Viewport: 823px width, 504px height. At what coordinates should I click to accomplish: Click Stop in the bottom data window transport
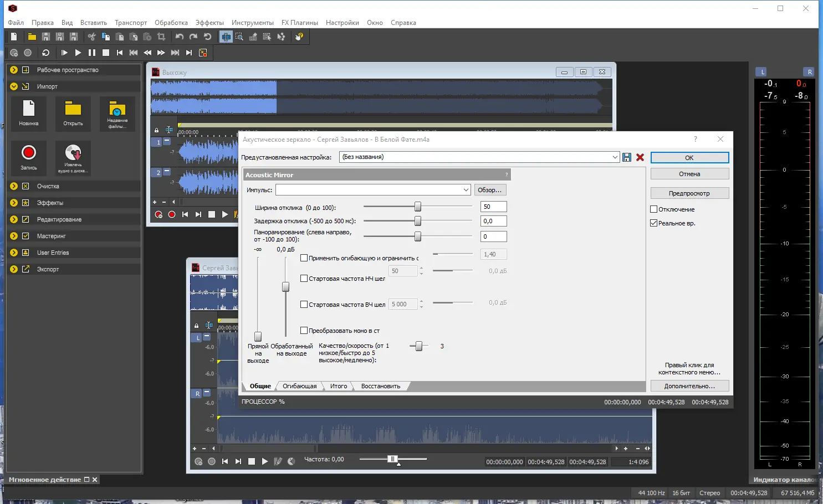click(252, 461)
